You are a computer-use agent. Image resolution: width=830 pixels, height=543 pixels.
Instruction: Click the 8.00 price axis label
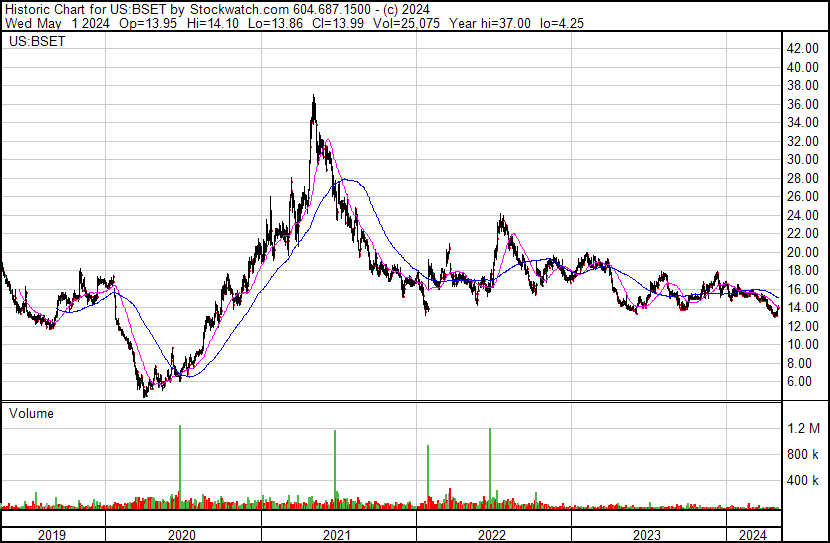click(x=799, y=364)
